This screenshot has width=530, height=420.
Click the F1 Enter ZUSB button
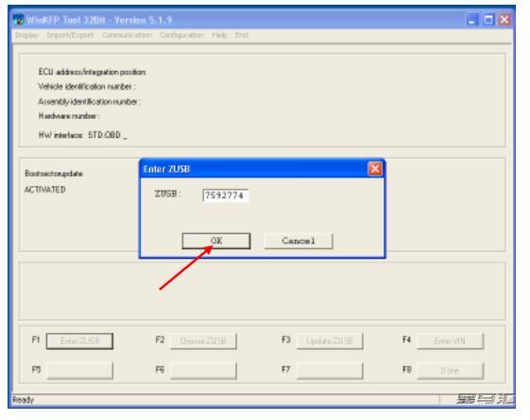tap(79, 341)
